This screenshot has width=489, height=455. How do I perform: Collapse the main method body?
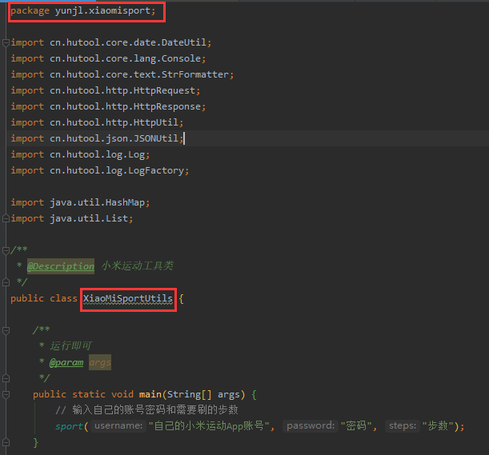(x=6, y=395)
